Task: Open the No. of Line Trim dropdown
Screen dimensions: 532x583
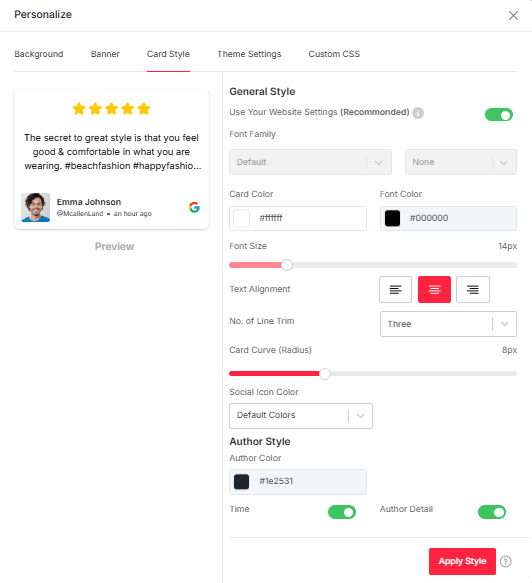Action: click(x=448, y=324)
